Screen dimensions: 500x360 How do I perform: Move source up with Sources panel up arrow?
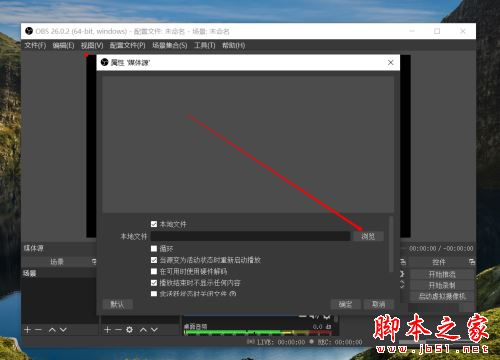point(143,330)
